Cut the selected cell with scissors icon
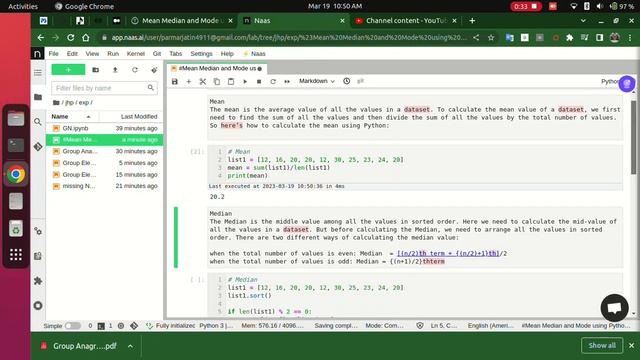 202,81
